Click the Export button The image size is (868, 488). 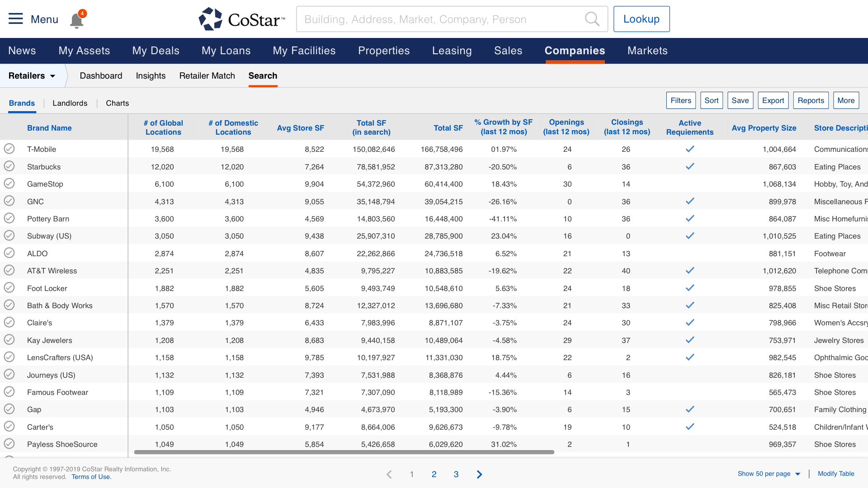773,100
